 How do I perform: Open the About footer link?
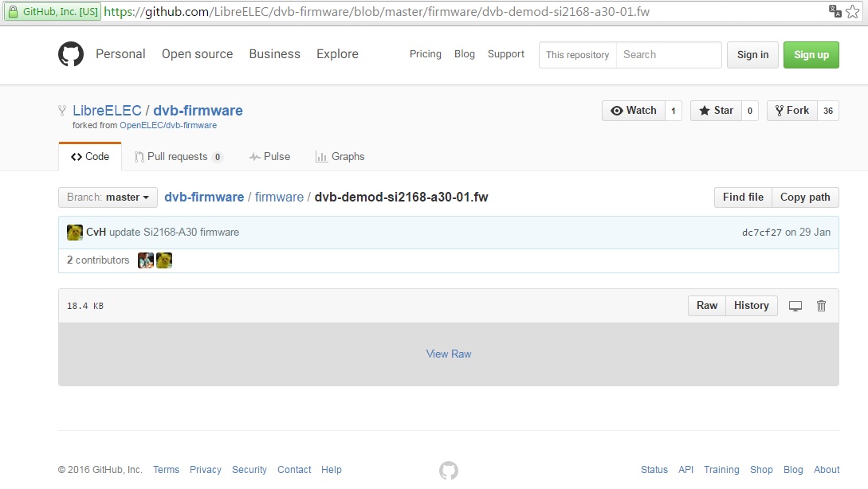[827, 470]
